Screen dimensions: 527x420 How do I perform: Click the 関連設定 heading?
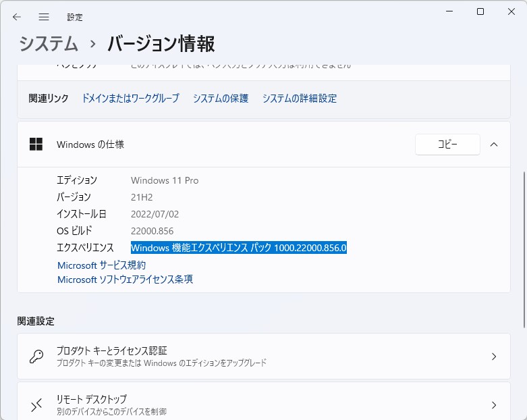point(36,321)
